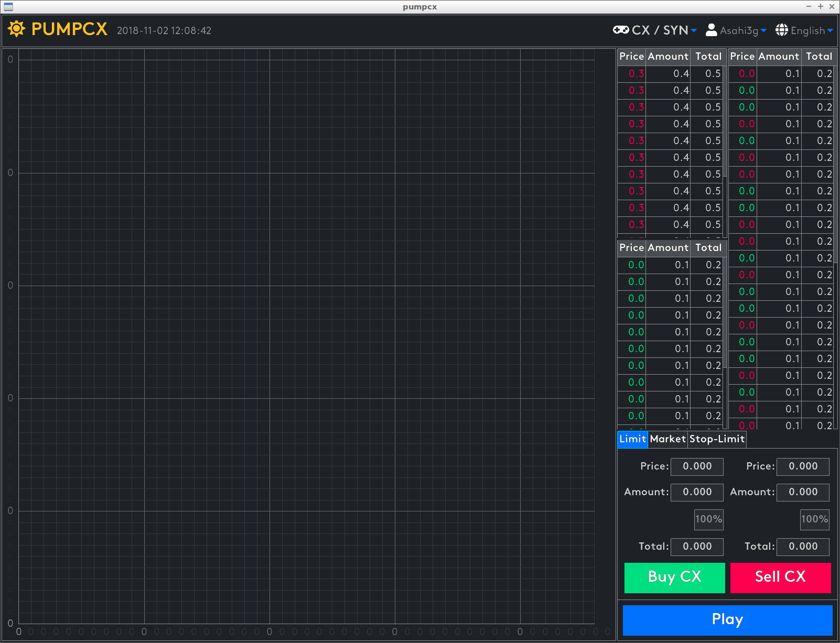Click the first red 0.3 price in sell orders
This screenshot has height=643, width=840.
click(x=637, y=74)
